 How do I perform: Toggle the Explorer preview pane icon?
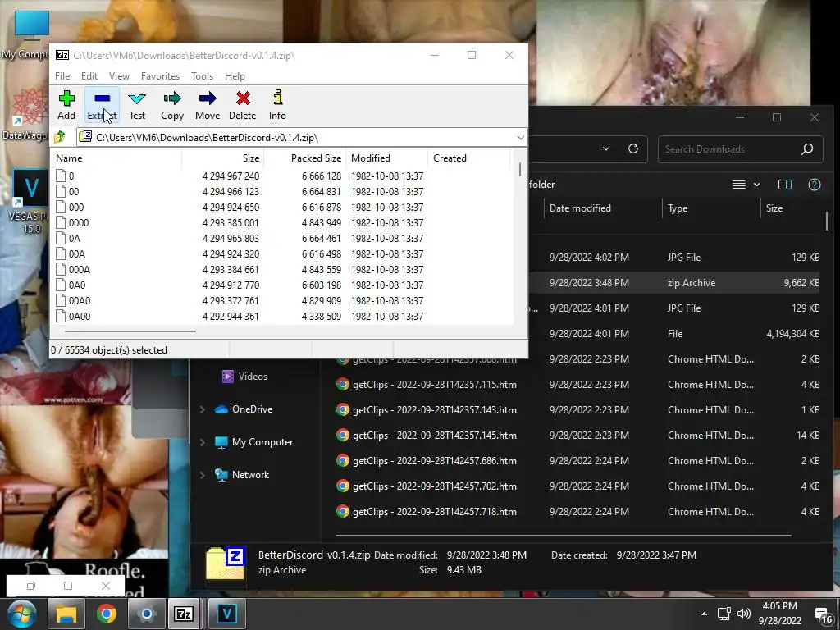point(785,185)
